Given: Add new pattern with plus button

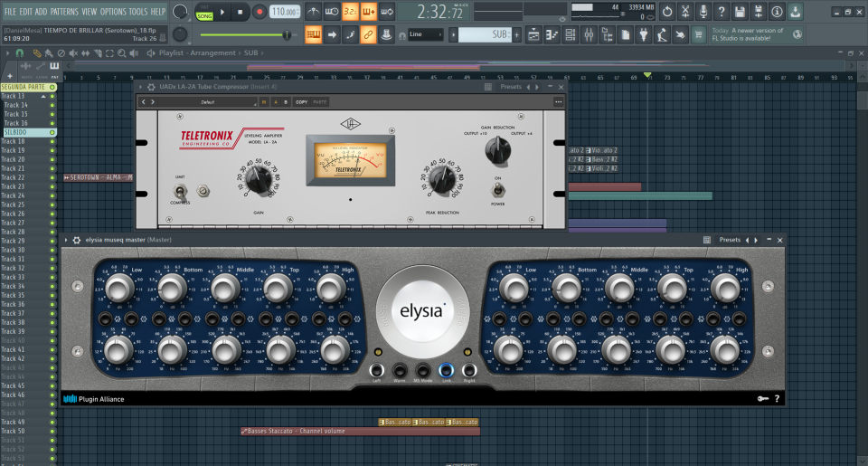Looking at the screenshot, I should click(516, 35).
